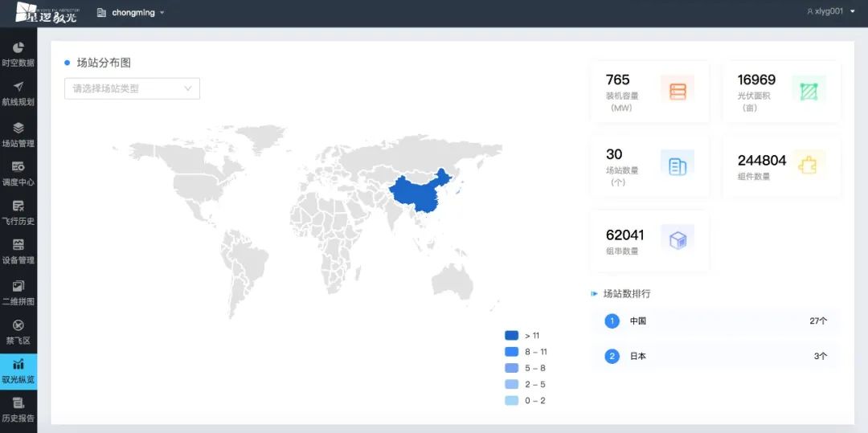
Task: Click China highlighted on the world map
Action: (416, 194)
